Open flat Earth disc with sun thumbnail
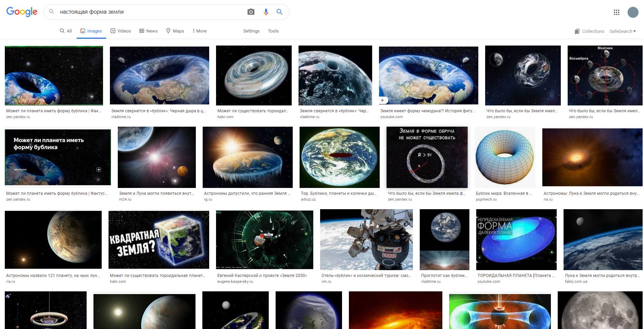Screen dimensions: 644x329 [x=248, y=157]
